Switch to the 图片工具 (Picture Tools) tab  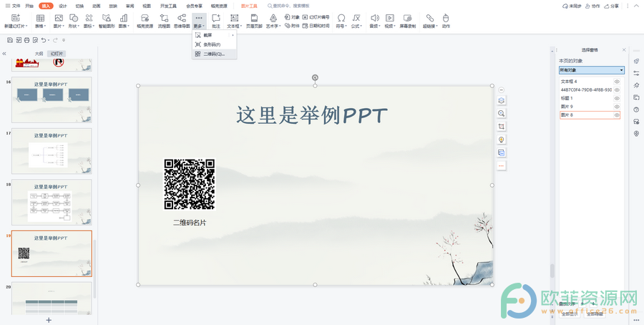(249, 6)
